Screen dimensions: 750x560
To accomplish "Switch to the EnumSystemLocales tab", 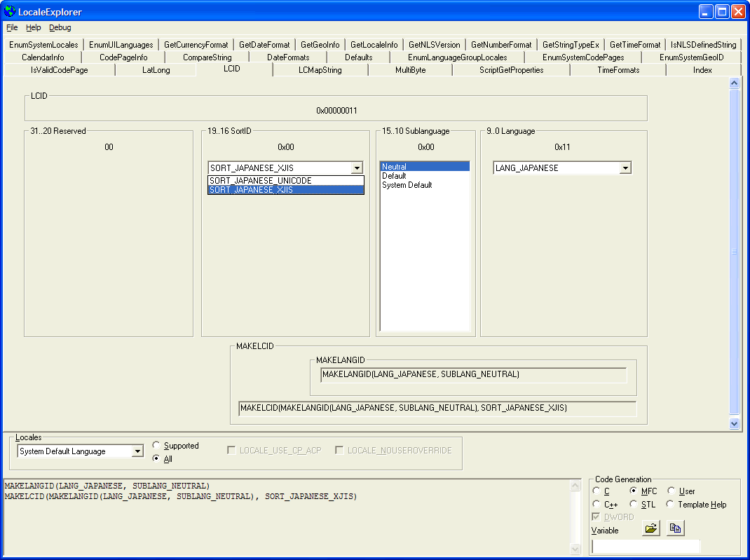I will 43,45.
